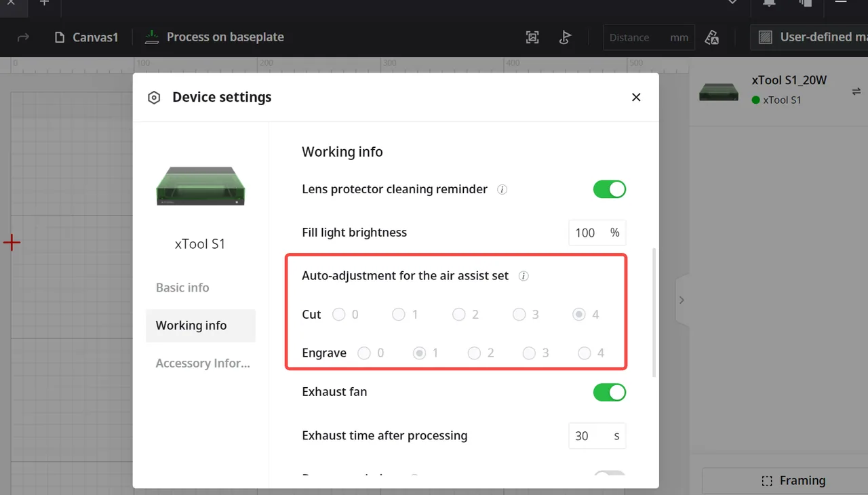Click info icon beside Lens protector cleaning reminder
The image size is (868, 495).
click(x=502, y=190)
